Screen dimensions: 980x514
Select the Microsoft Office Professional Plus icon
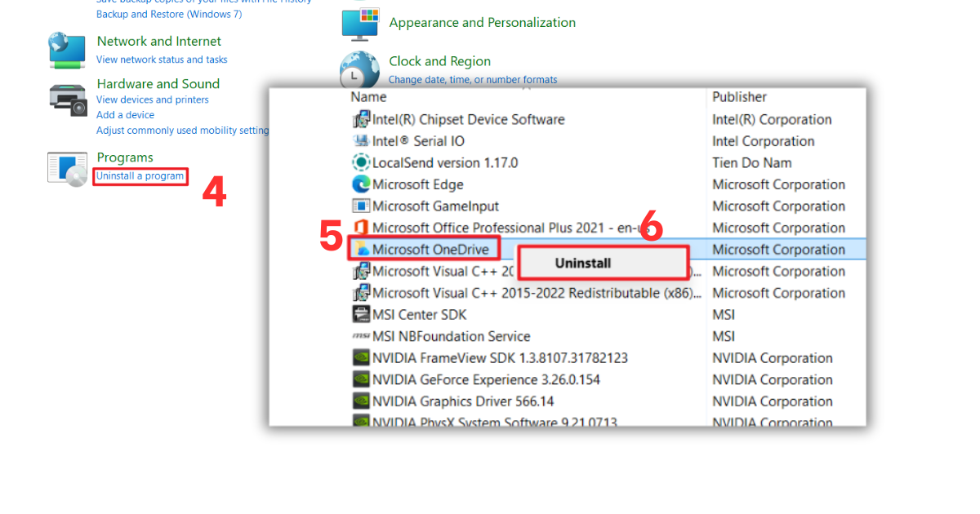pos(361,228)
